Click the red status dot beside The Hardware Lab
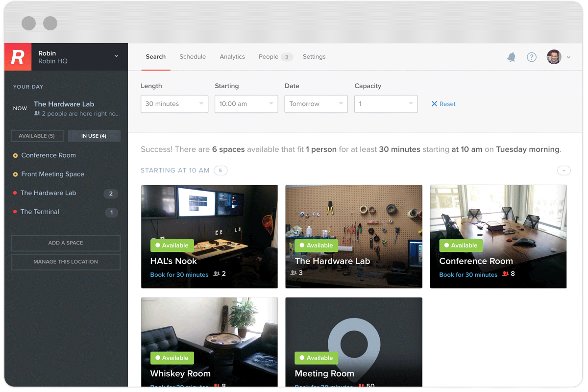The image size is (588, 392). click(x=15, y=193)
